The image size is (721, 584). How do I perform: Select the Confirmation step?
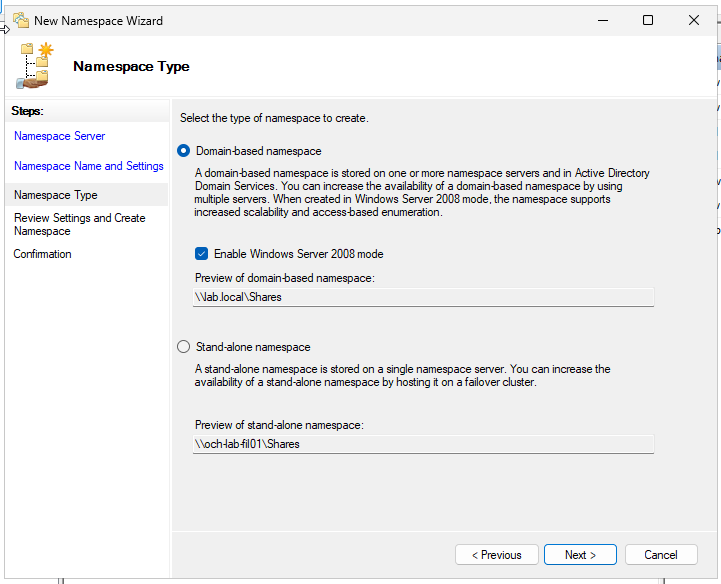pyautogui.click(x=42, y=254)
